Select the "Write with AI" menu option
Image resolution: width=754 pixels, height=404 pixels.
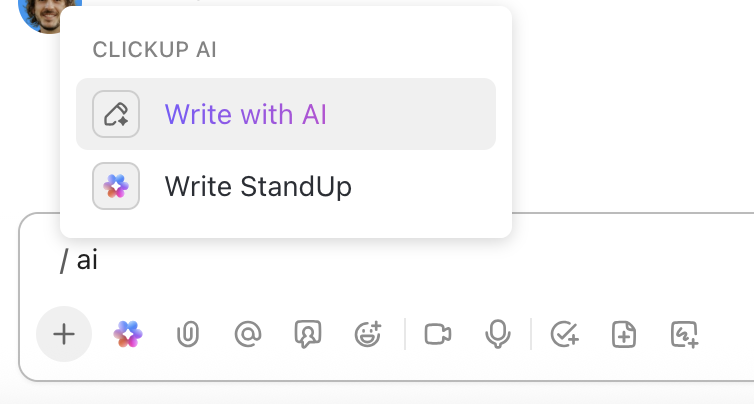pos(246,114)
